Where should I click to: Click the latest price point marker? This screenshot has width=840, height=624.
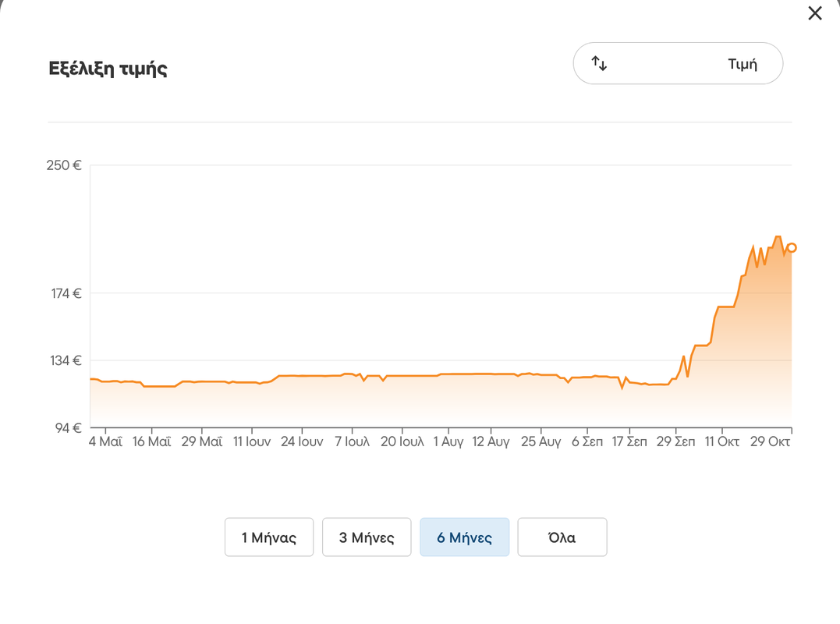tap(791, 247)
